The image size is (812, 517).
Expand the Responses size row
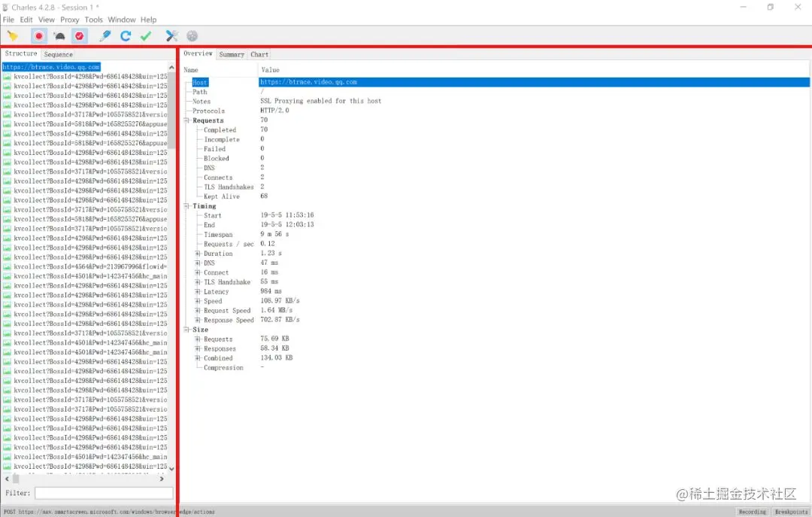pyautogui.click(x=197, y=348)
